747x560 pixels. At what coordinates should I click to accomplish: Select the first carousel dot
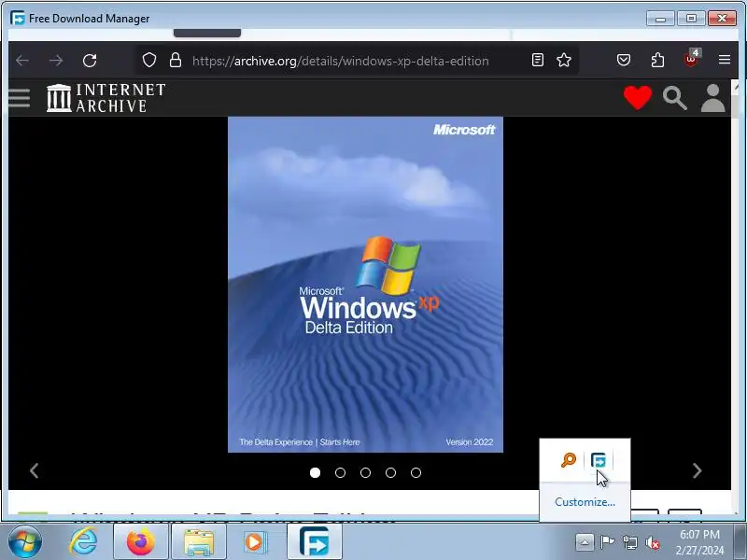315,472
